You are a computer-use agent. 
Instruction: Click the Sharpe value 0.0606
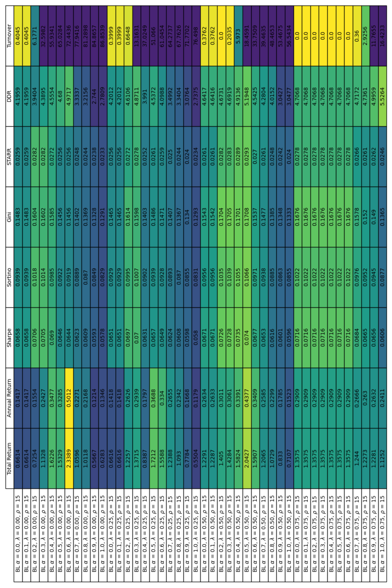382,338
